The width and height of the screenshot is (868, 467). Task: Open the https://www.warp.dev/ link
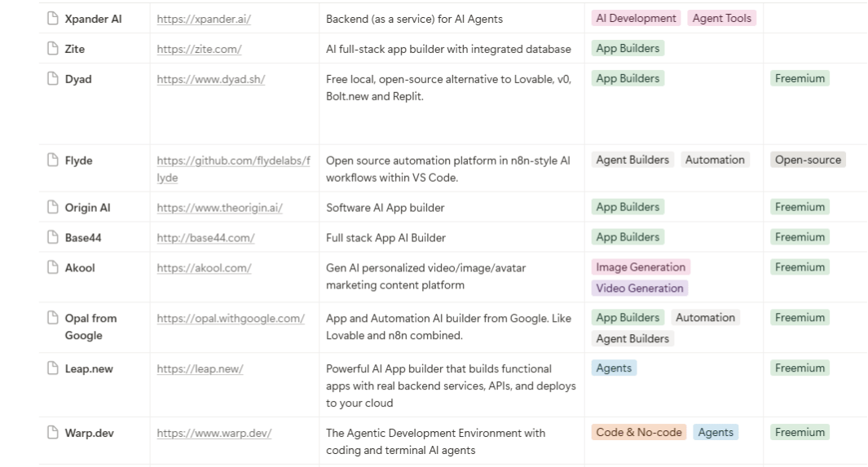[214, 433]
